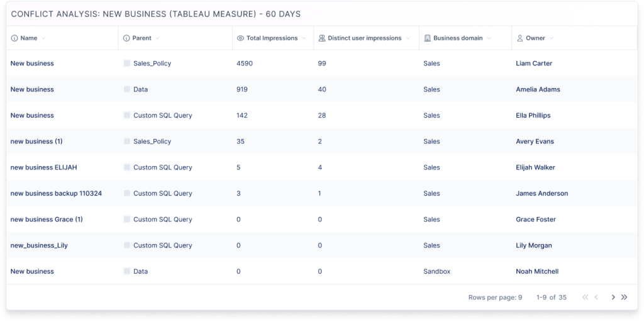Click the square icon beside Sales_Policy for Liam Carter
This screenshot has height=322, width=644.
pyautogui.click(x=127, y=64)
